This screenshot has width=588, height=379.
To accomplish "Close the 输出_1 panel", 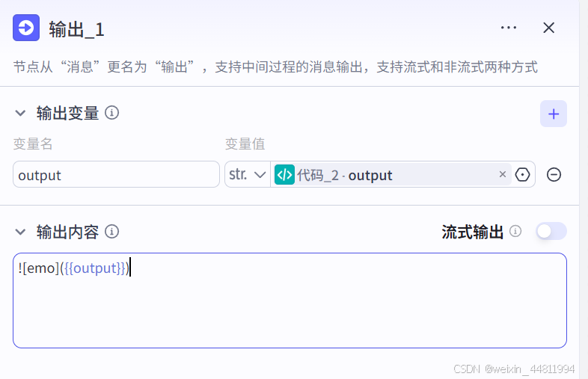I will click(548, 28).
